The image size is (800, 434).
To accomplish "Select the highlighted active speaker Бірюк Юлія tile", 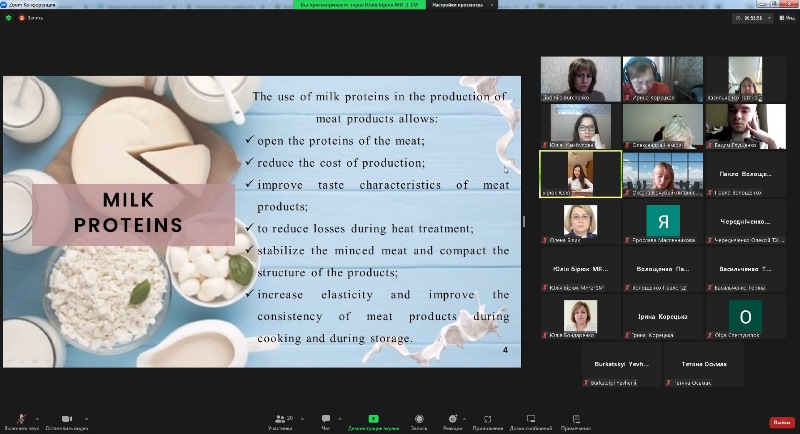I will (x=581, y=174).
